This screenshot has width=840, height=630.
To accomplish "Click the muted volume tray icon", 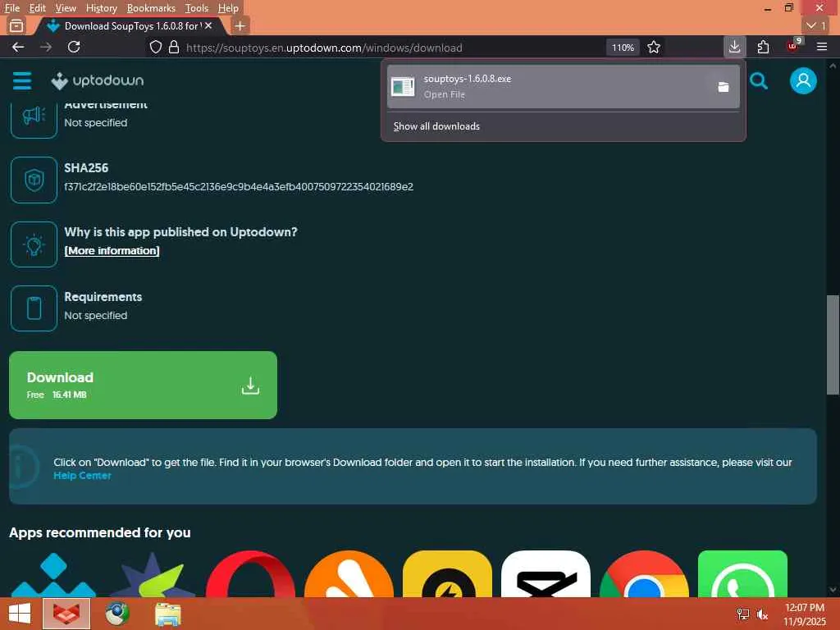I will coord(762,614).
